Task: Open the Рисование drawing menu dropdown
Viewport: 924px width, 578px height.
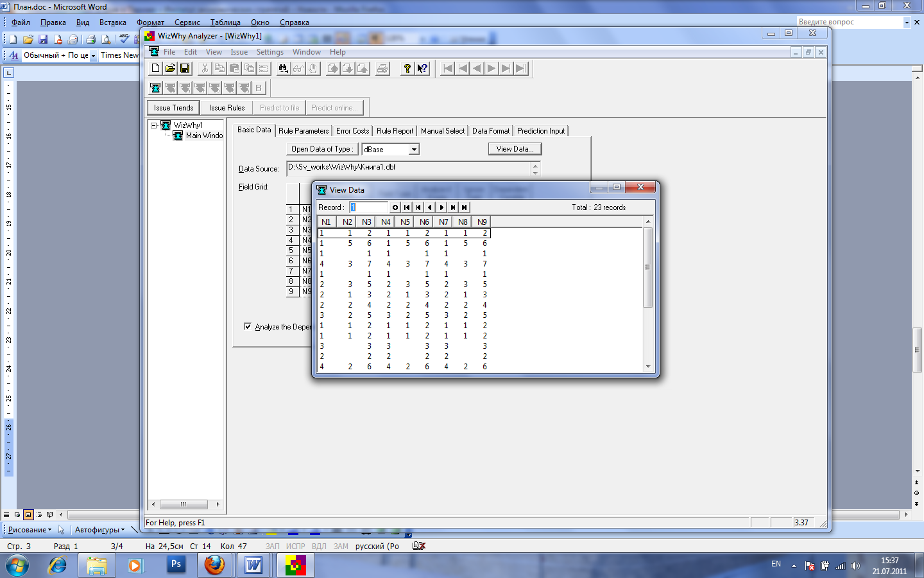Action: click(x=30, y=530)
